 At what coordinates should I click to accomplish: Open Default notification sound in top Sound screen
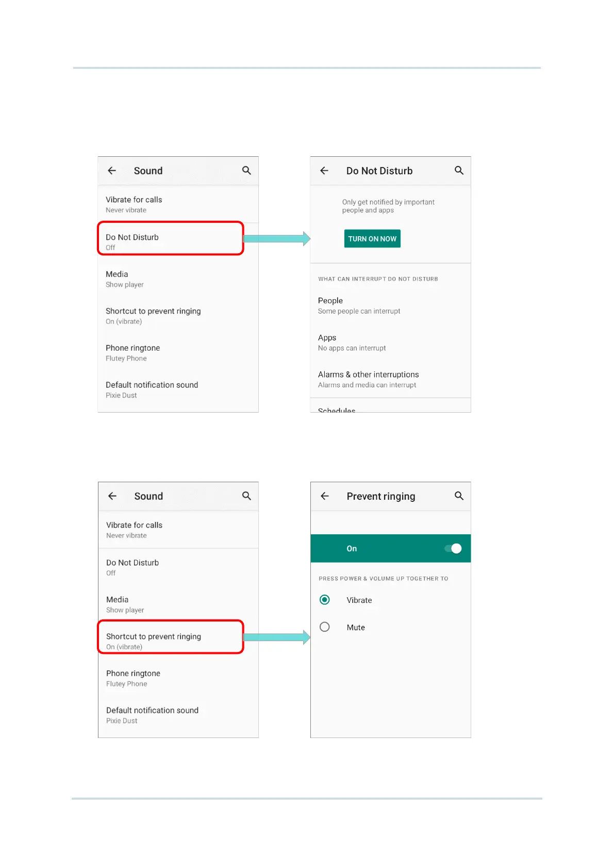click(178, 390)
